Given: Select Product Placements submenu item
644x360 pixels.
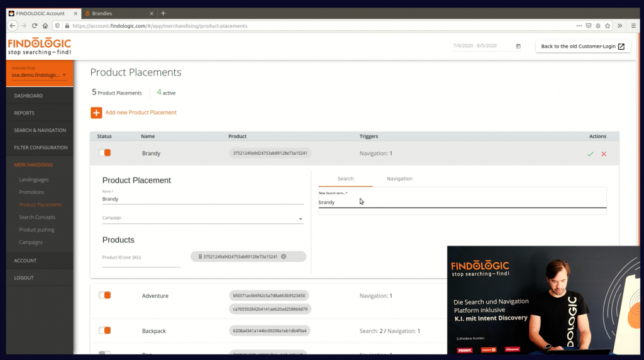Looking at the screenshot, I should pyautogui.click(x=40, y=205).
